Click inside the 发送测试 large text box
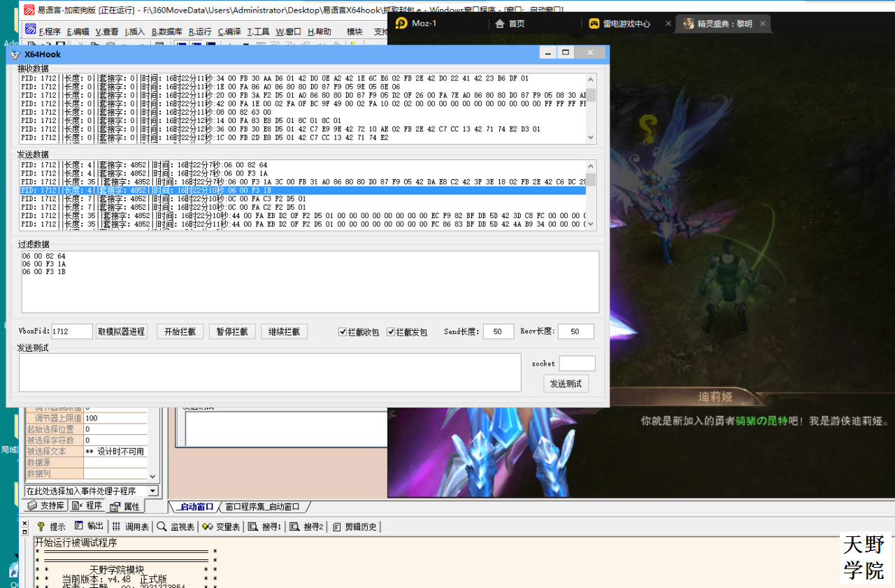 [x=270, y=372]
